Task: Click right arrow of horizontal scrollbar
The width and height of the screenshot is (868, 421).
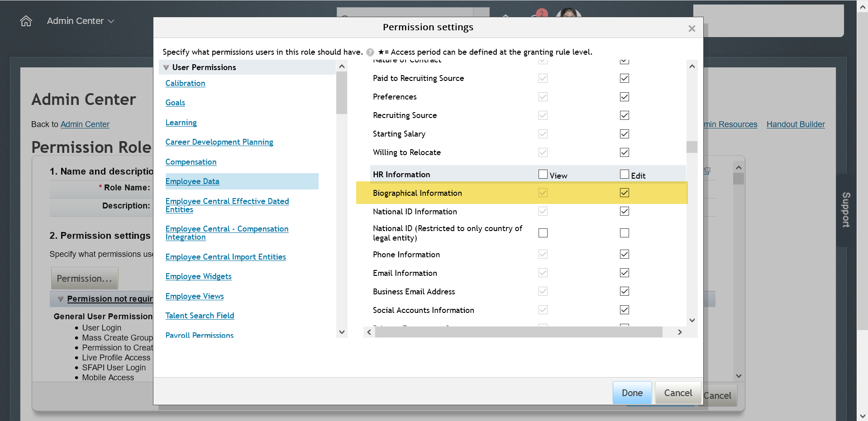Action: (x=680, y=332)
